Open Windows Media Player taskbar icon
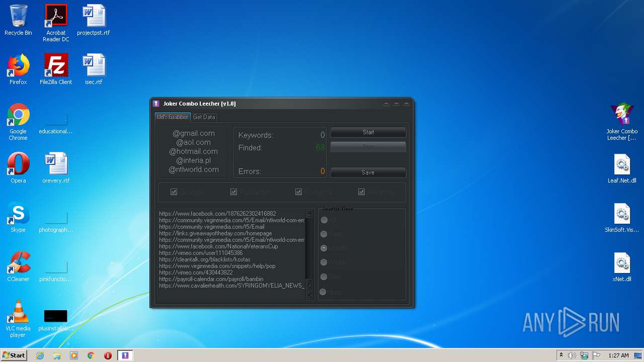 coord(74,355)
